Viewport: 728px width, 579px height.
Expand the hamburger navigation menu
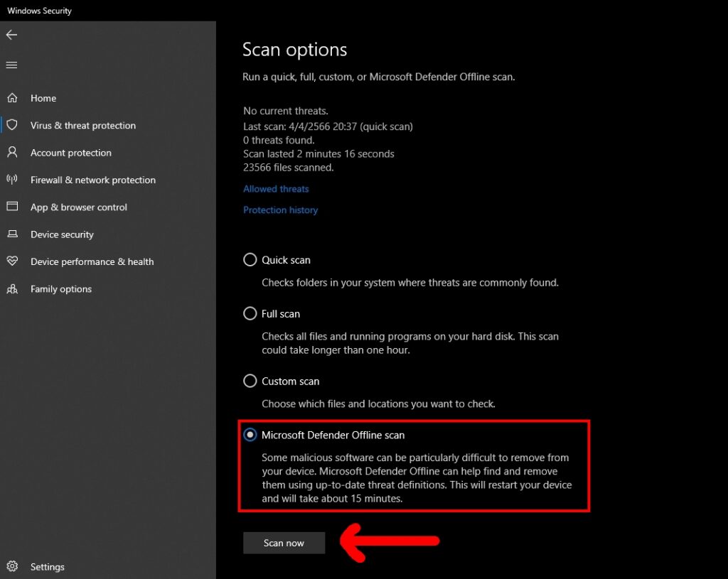[11, 65]
